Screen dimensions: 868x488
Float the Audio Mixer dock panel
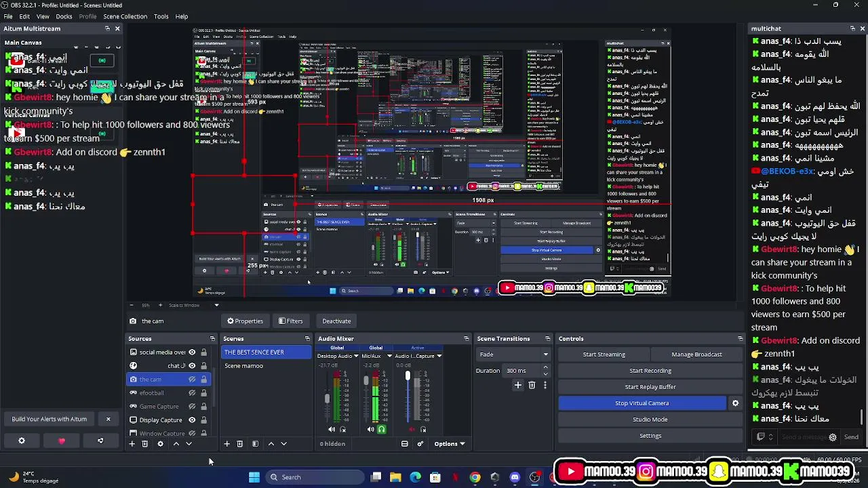466,339
